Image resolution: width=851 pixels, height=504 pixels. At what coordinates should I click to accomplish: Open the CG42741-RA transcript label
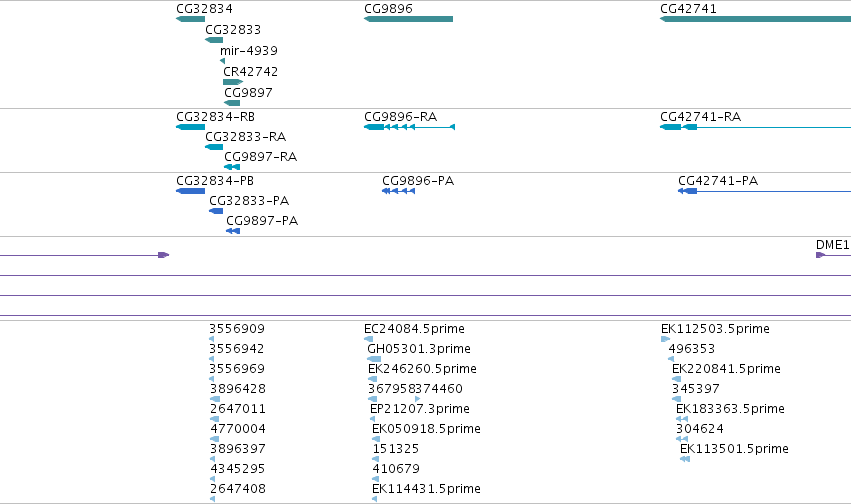pyautogui.click(x=700, y=117)
